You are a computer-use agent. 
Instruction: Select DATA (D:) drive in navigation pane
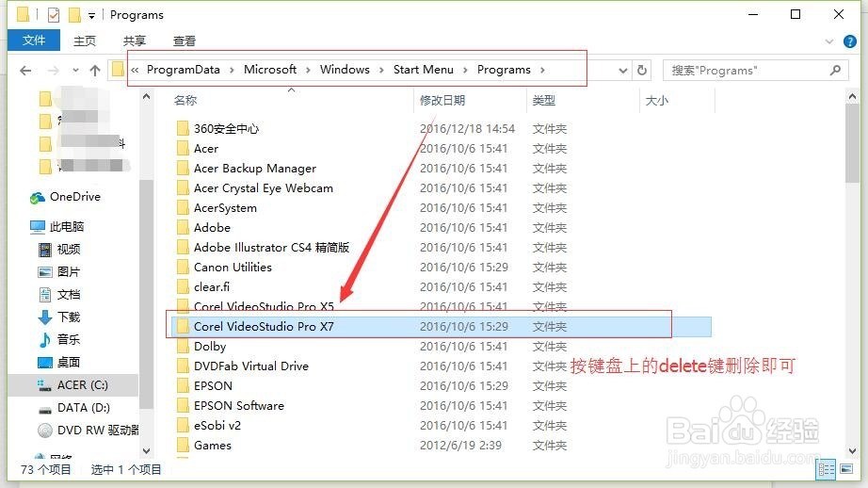tap(73, 408)
